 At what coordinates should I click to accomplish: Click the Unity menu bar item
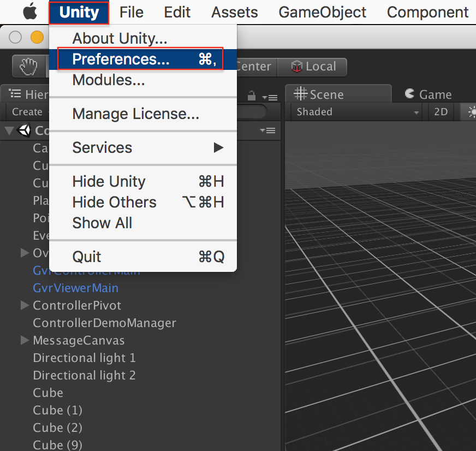pyautogui.click(x=79, y=13)
